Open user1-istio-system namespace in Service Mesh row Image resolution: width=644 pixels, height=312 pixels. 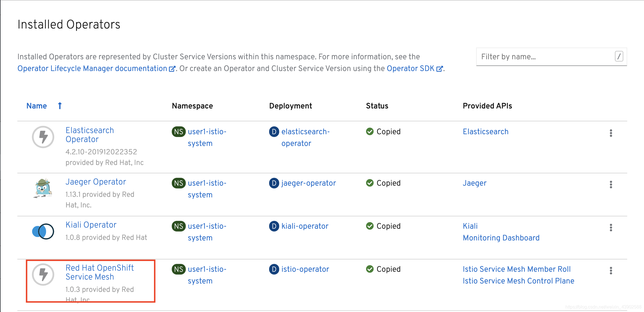coord(207,275)
